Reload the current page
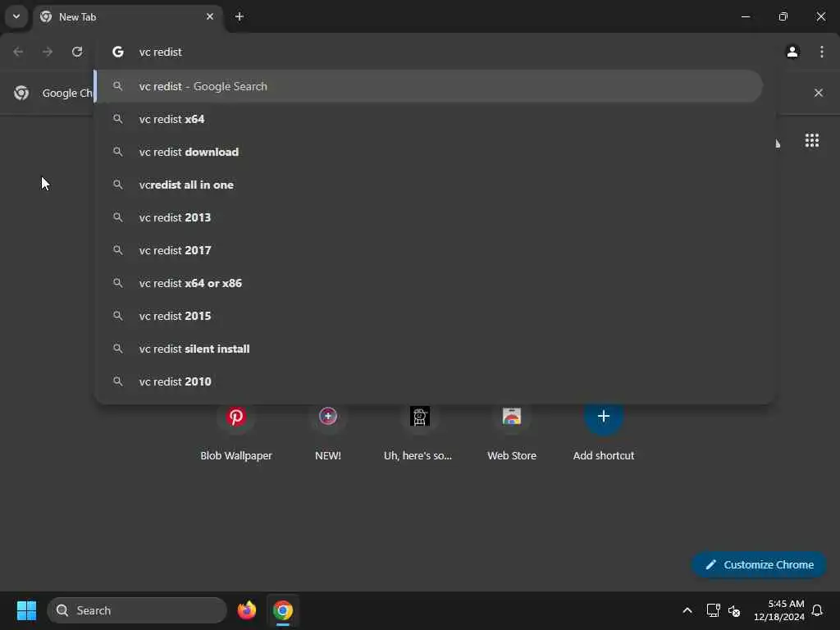 pyautogui.click(x=77, y=52)
